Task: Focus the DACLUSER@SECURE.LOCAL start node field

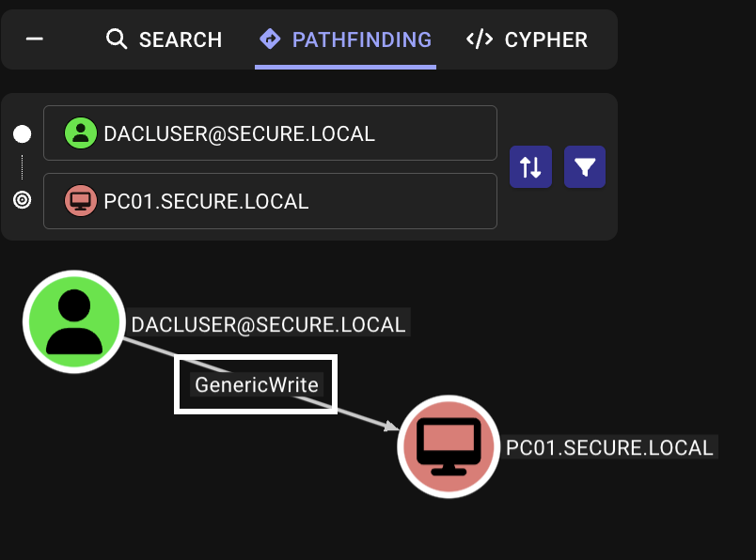Action: (282, 133)
